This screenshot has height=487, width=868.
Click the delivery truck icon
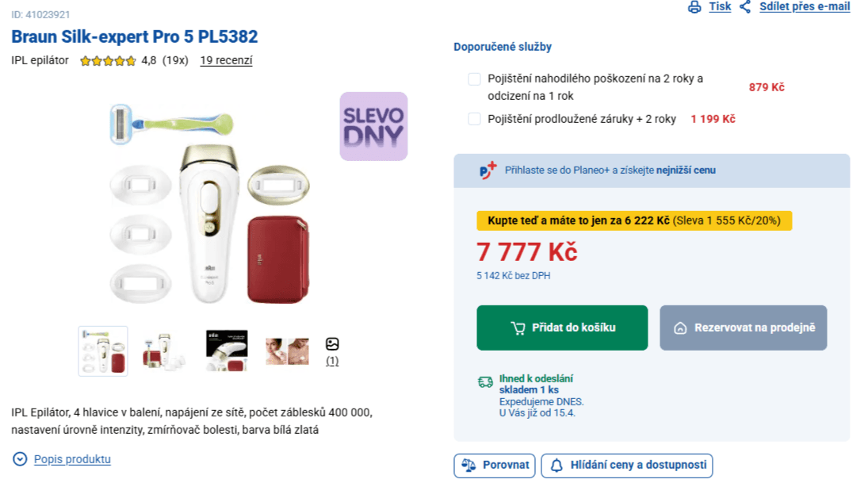[x=485, y=382]
